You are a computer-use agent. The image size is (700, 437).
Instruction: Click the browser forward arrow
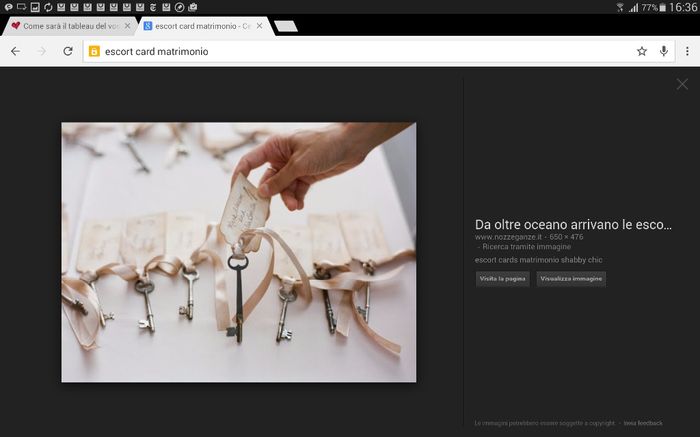coord(41,51)
